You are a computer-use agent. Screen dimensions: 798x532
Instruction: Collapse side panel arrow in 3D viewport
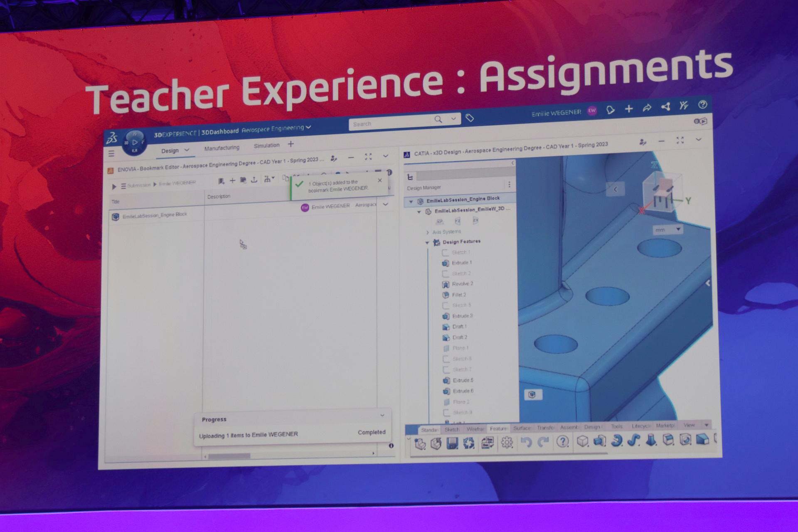click(615, 189)
